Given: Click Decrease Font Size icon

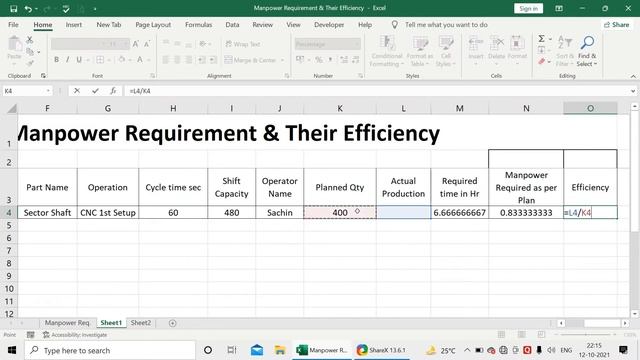Looking at the screenshot, I should click(147, 44).
